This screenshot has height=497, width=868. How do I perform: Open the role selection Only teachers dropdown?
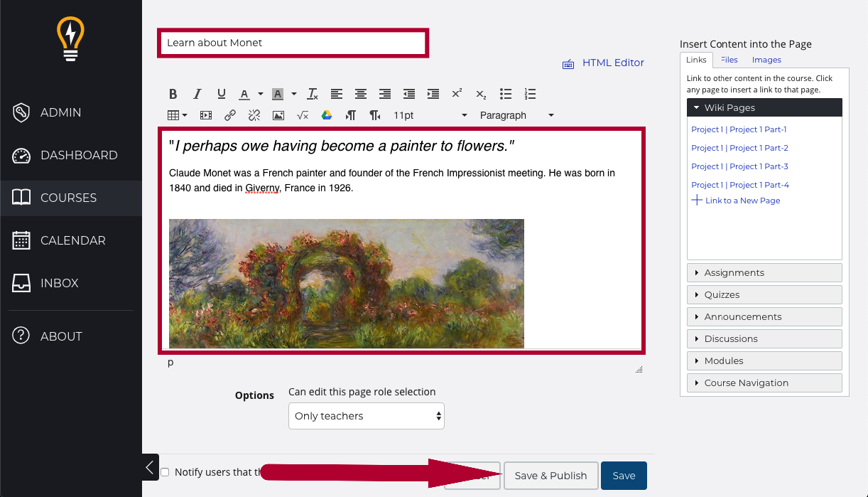[367, 416]
